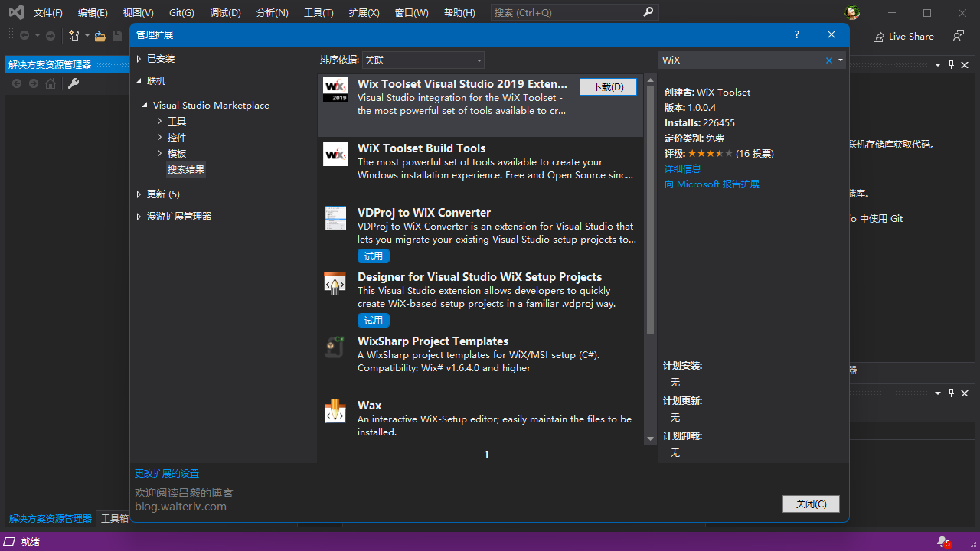
Task: Select the Wix Toolset 2019 extension icon
Action: pyautogui.click(x=335, y=90)
